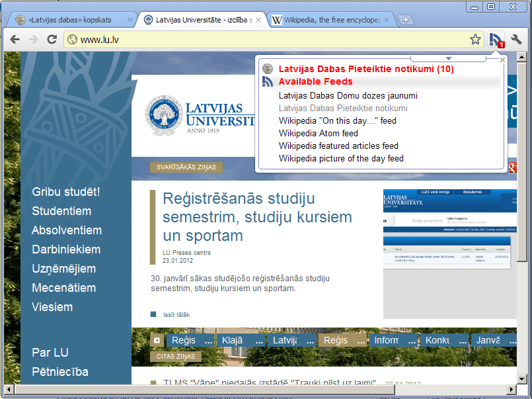The height and width of the screenshot is (399, 532).
Task: Select the Latvijas Dabas Domu dozes jaunumi feed
Action: [x=348, y=95]
